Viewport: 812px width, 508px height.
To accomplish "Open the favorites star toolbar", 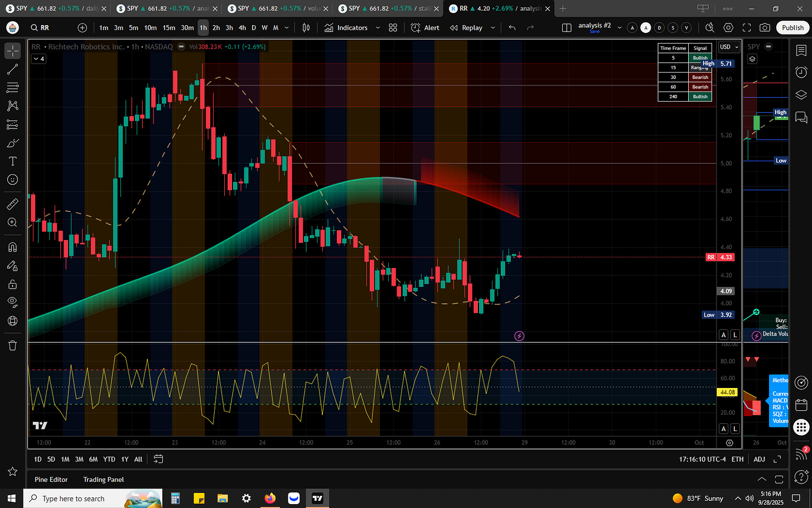I will click(x=12, y=472).
